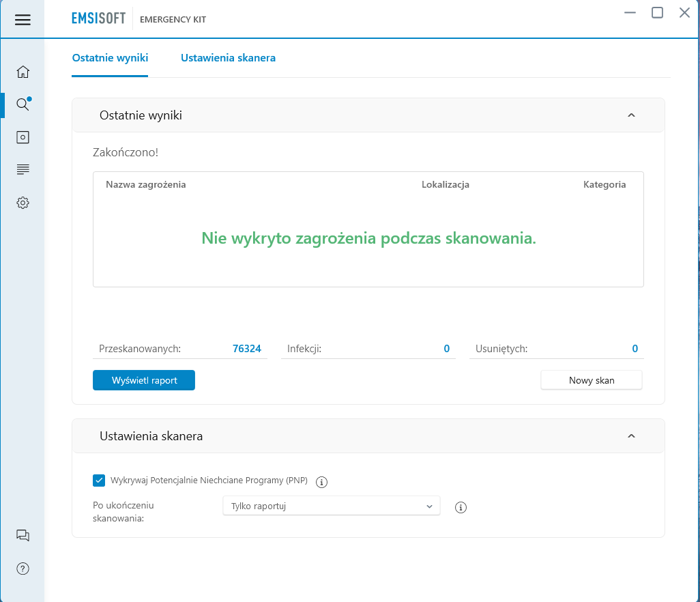This screenshot has width=700, height=602.
Task: Click the Nowy skan button
Action: click(592, 380)
